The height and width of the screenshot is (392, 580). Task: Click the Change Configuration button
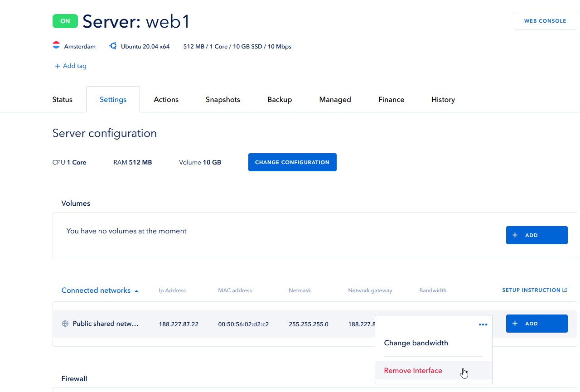[292, 162]
